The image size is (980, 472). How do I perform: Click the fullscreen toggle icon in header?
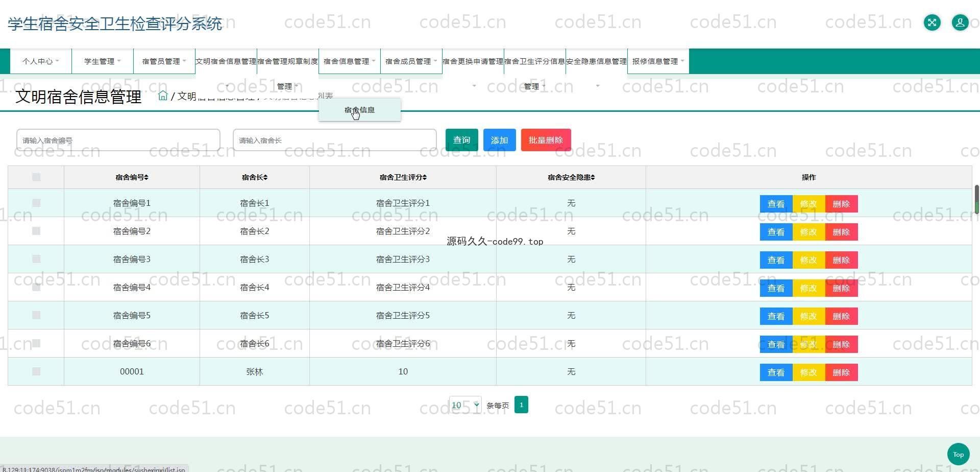tap(932, 22)
